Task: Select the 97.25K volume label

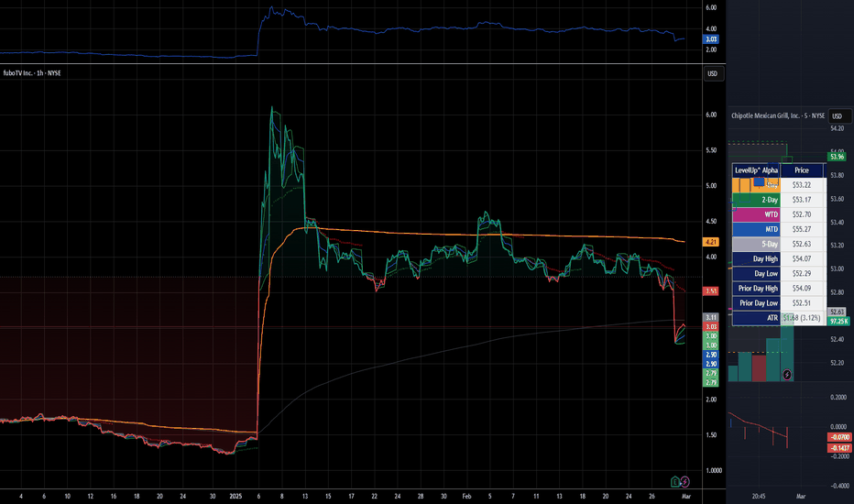Action: pyautogui.click(x=838, y=322)
